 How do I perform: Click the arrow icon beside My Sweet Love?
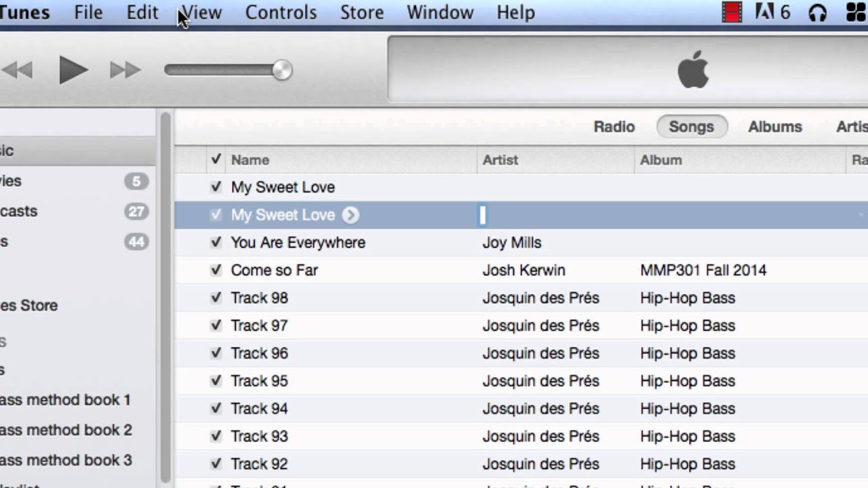click(x=350, y=215)
